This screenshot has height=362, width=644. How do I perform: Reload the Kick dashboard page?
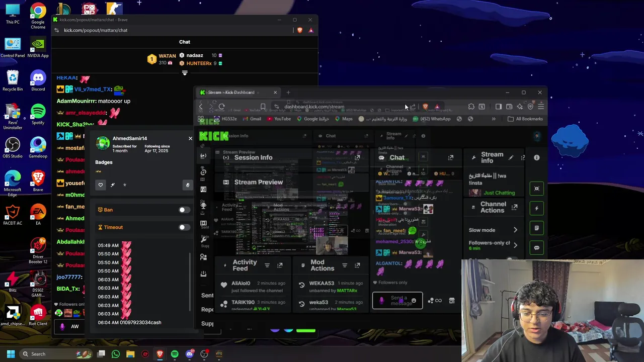pyautogui.click(x=221, y=107)
